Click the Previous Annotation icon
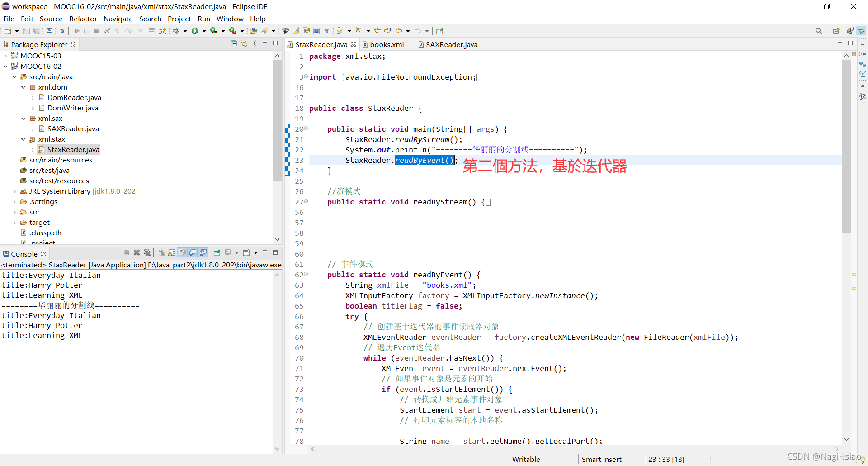Screen dimensions: 868x466 (359, 31)
